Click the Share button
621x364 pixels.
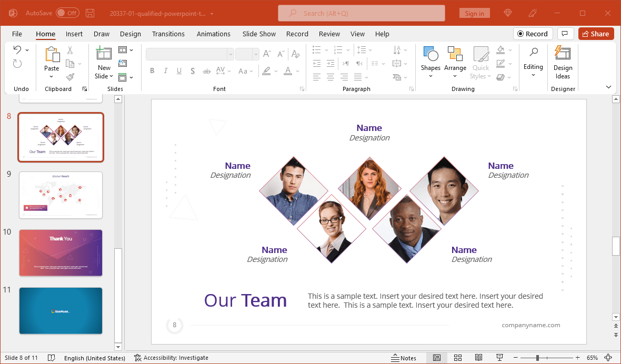[596, 33]
